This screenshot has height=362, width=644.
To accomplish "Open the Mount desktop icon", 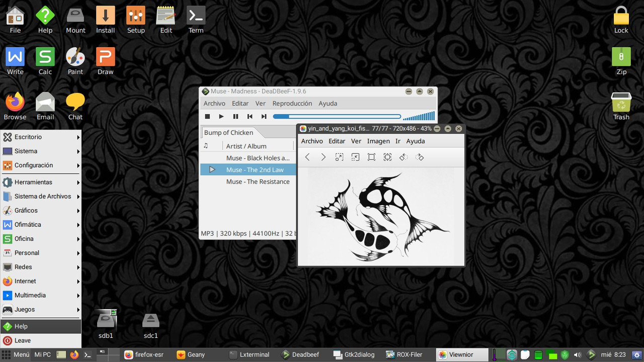I will tap(75, 20).
